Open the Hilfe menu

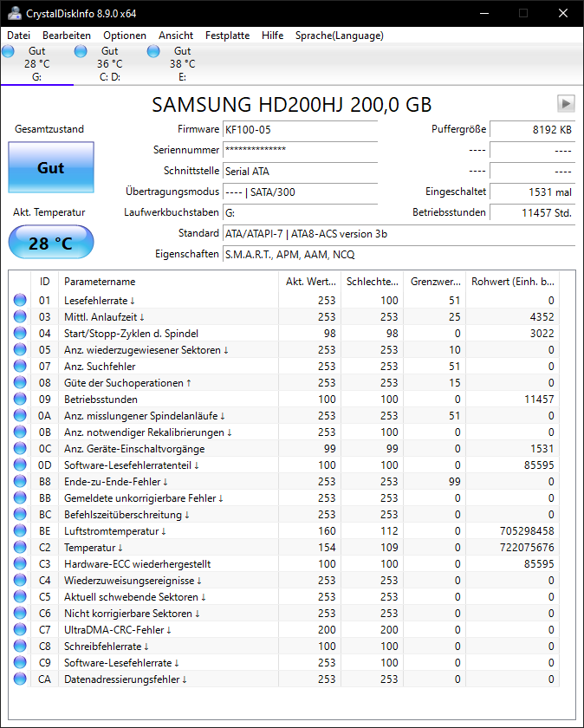pyautogui.click(x=272, y=36)
